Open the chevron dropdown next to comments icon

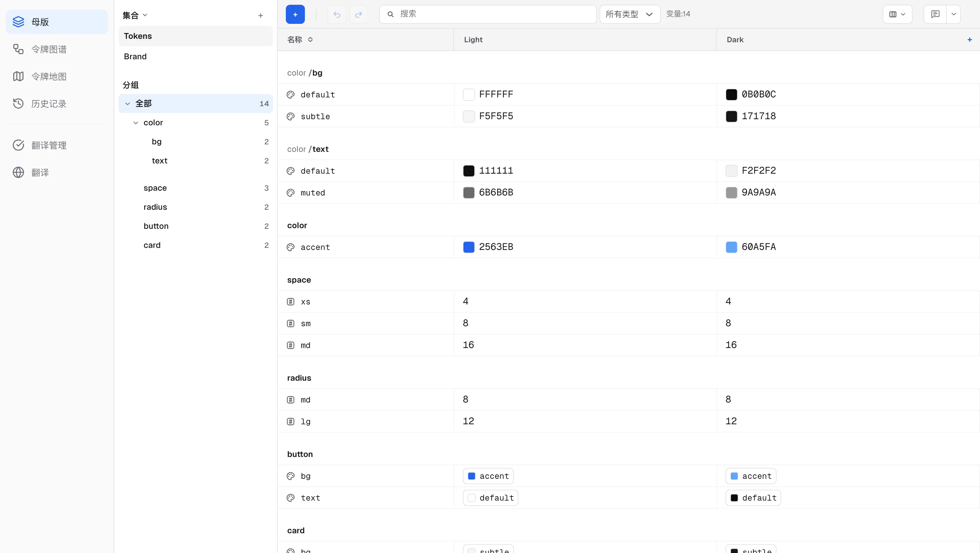click(953, 14)
